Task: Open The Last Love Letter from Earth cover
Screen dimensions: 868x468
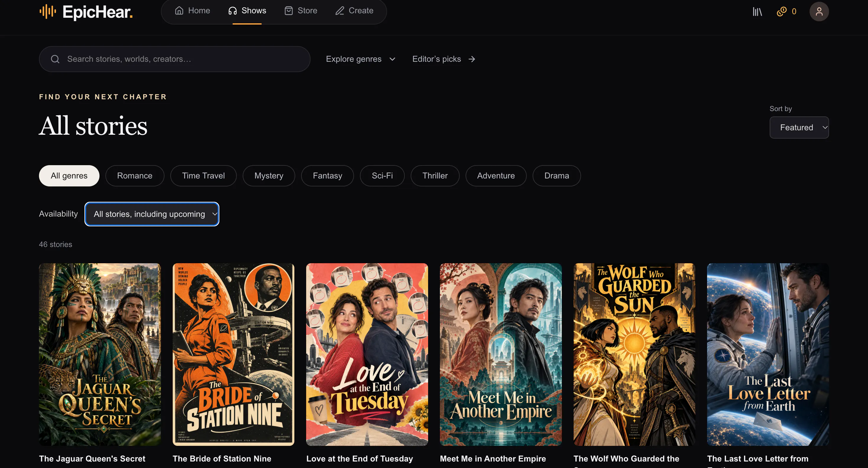Action: (x=768, y=355)
